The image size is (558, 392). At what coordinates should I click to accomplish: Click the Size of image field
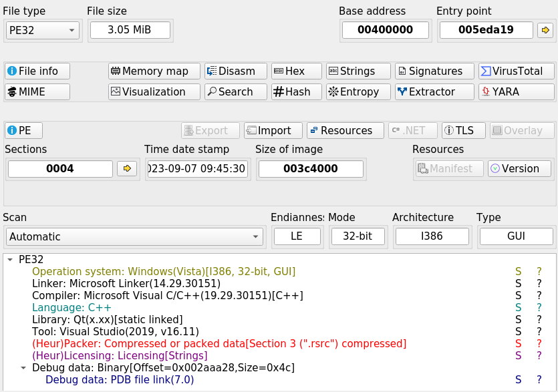311,168
